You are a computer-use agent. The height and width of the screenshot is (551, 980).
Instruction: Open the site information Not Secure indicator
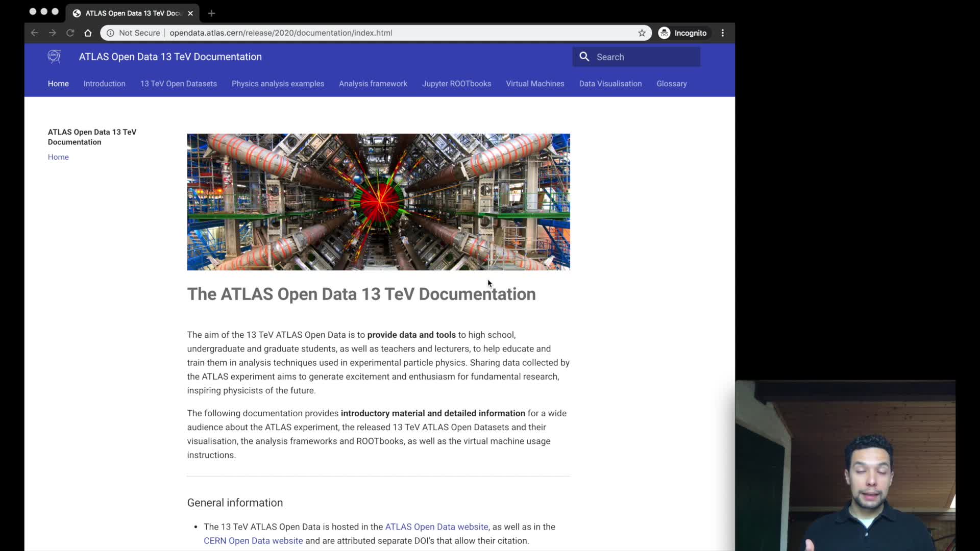[x=133, y=33]
